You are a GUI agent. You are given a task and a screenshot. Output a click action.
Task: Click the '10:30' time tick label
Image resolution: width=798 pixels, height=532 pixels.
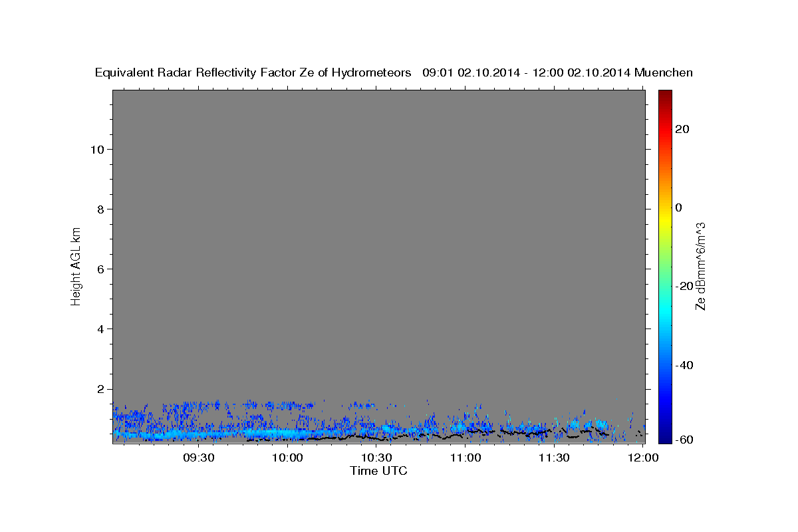(x=376, y=458)
